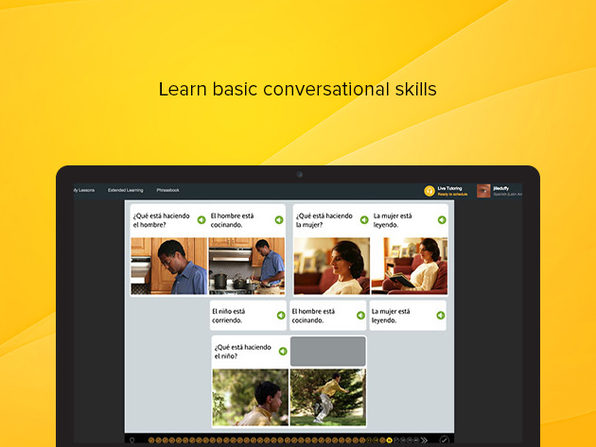
Task: Select the close-up photo of the woman
Action: click(331, 266)
